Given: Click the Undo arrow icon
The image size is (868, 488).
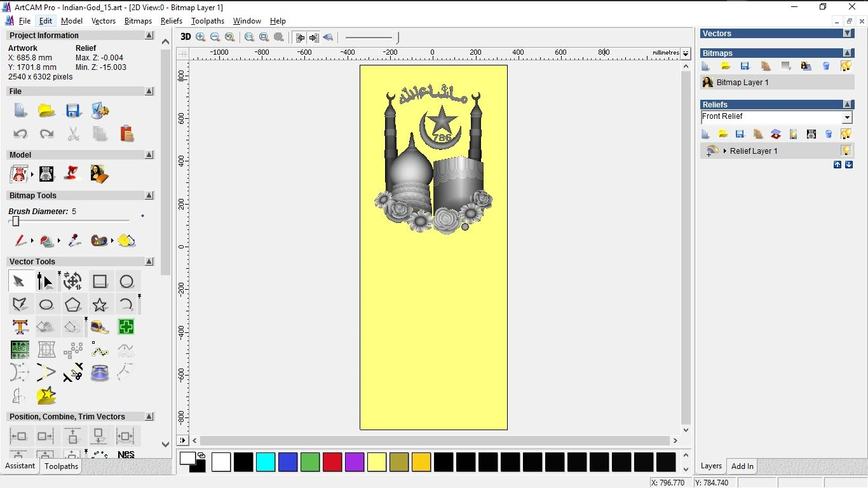Looking at the screenshot, I should click(x=20, y=133).
